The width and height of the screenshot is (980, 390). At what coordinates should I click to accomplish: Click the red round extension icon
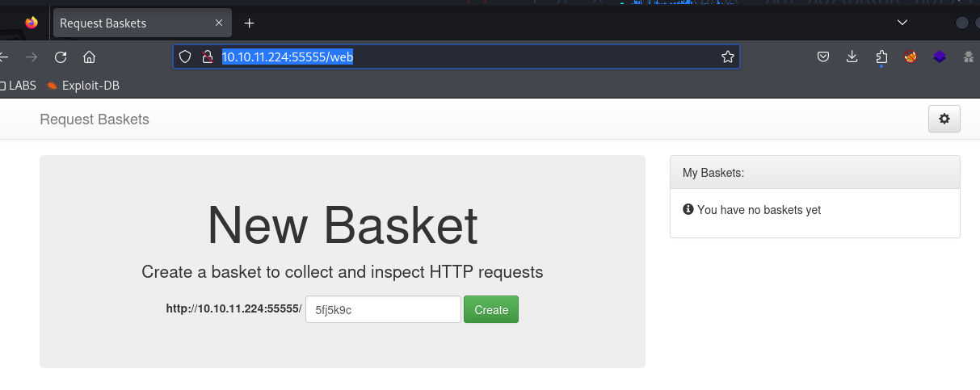(x=911, y=57)
